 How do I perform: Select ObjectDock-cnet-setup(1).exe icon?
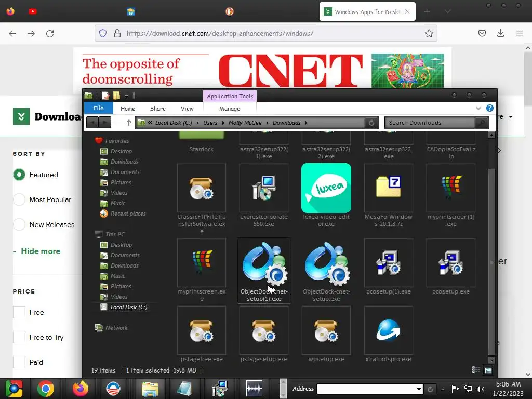[263, 263]
